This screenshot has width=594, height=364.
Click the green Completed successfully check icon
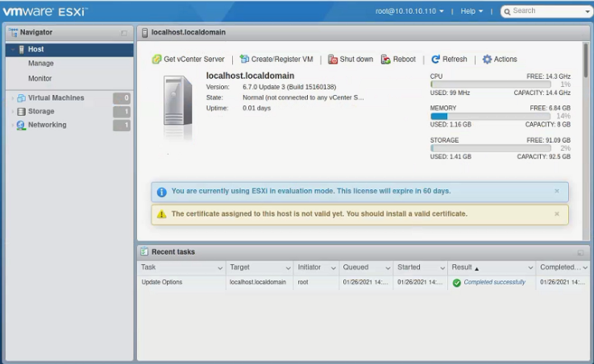(457, 283)
